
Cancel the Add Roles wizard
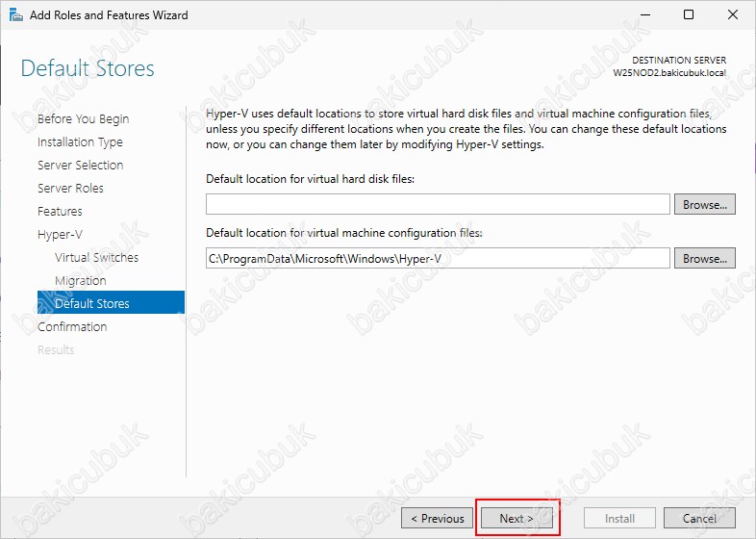(699, 518)
